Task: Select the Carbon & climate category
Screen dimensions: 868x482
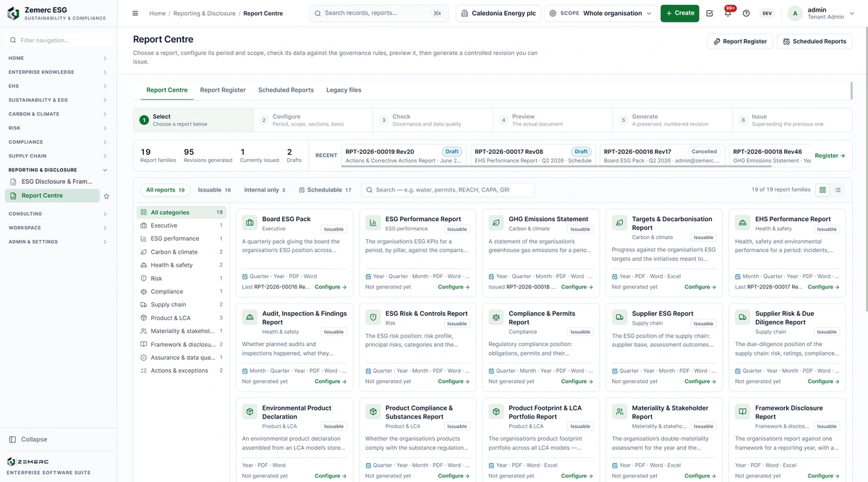Action: tap(182, 252)
